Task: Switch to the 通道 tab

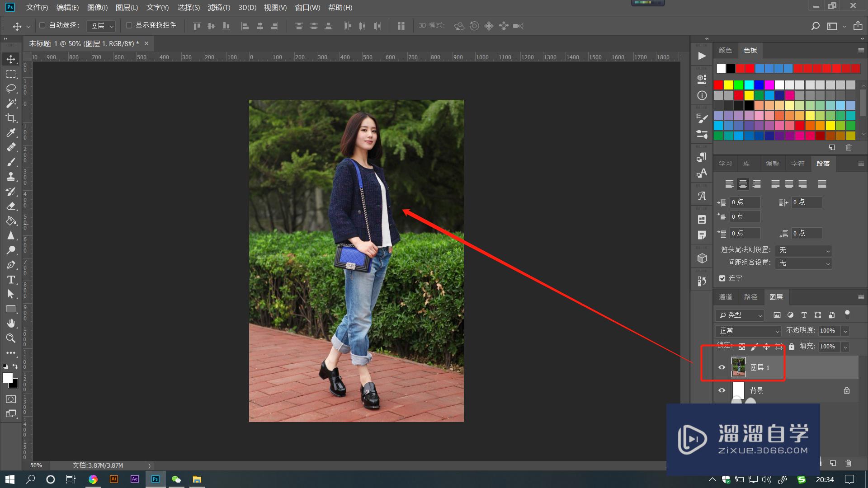Action: point(725,297)
